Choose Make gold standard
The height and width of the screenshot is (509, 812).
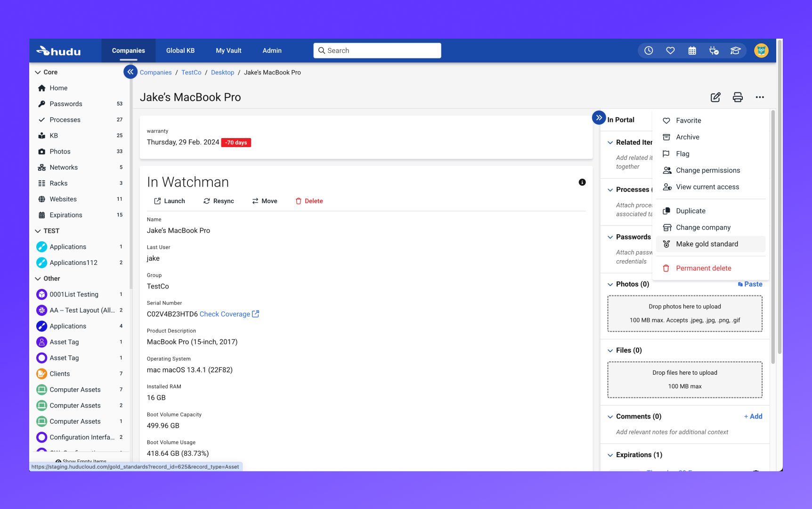(x=710, y=244)
